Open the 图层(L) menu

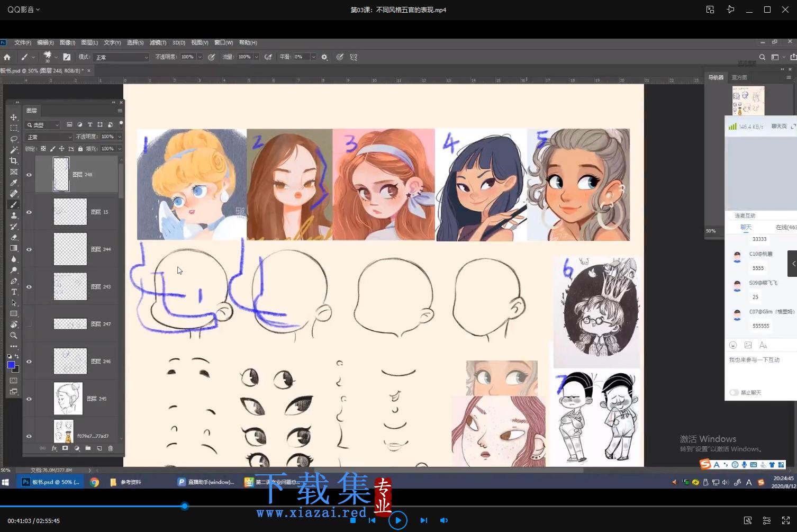click(x=89, y=43)
